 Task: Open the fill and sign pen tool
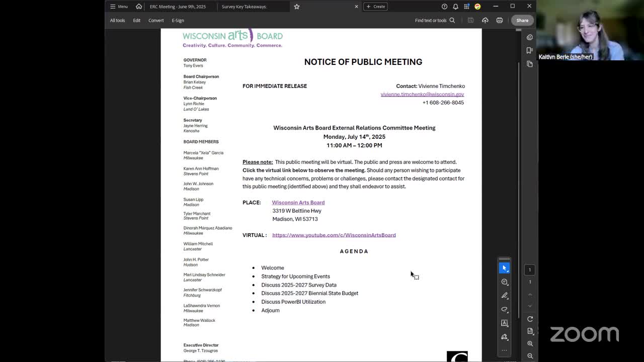(x=504, y=337)
